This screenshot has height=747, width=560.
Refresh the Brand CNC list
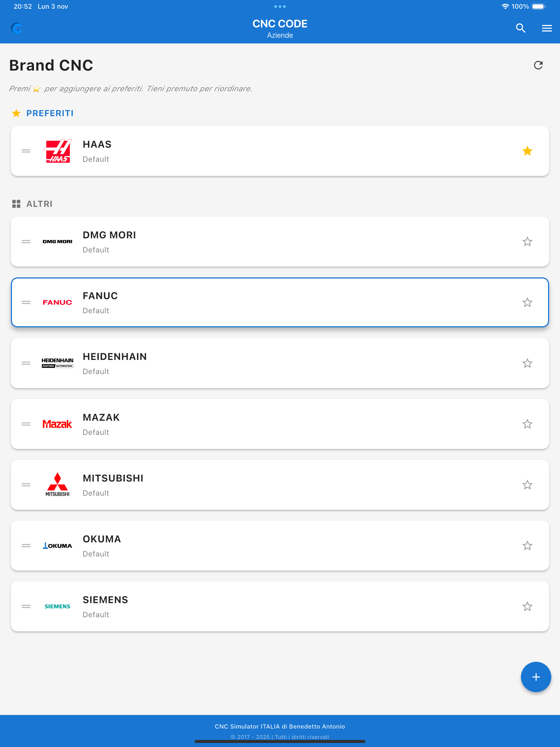(538, 65)
